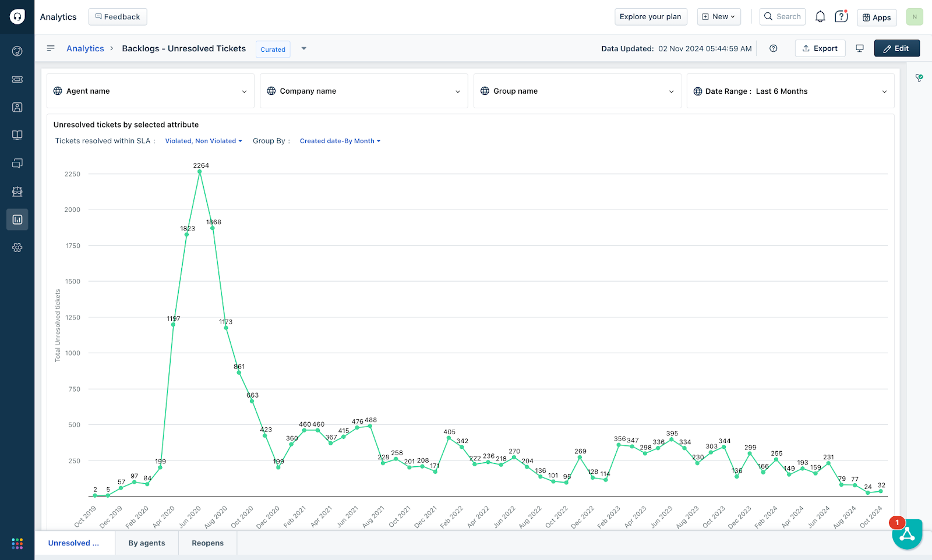The image size is (932, 560).
Task: Open the Forums chat icon in sidebar
Action: coord(17,163)
